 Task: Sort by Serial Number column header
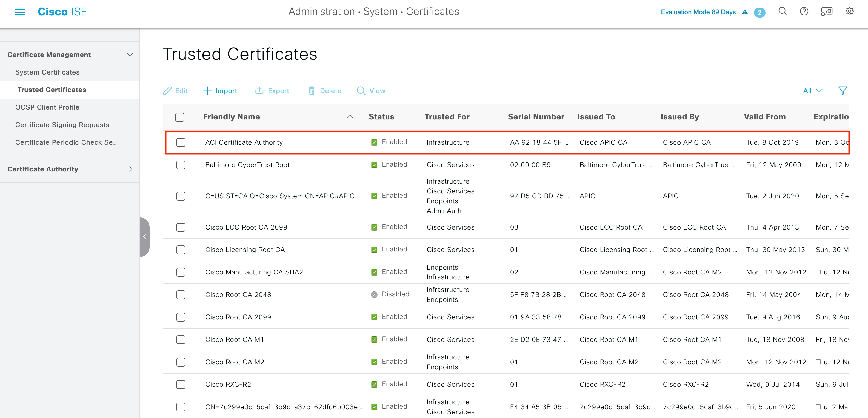[x=536, y=117]
